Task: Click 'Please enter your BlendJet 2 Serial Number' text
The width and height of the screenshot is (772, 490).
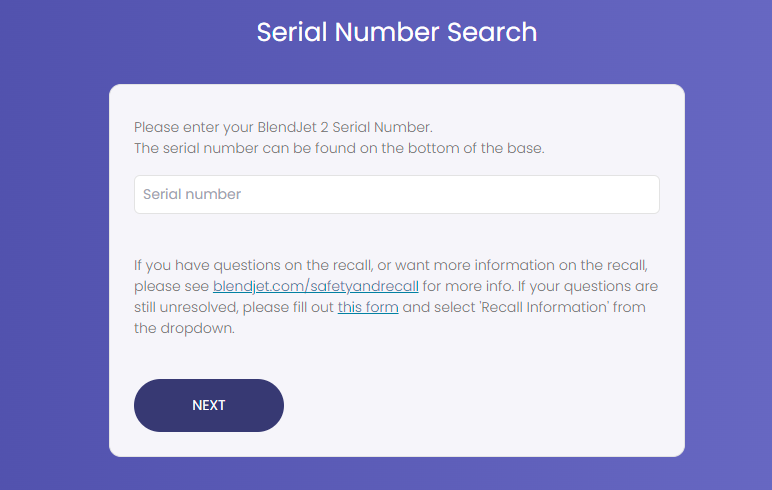Action: (x=283, y=128)
